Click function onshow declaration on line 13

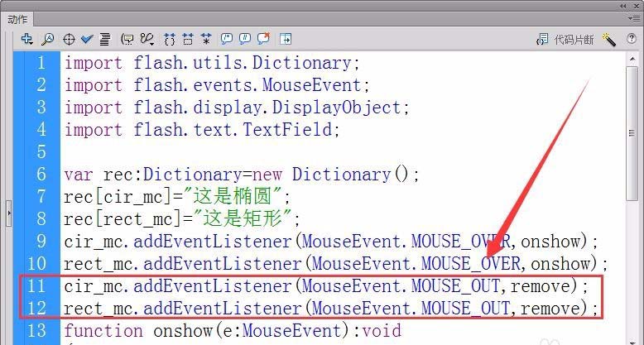click(233, 330)
